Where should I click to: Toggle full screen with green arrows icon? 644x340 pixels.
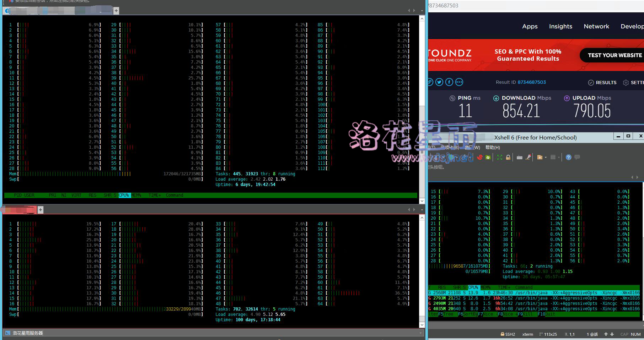pyautogui.click(x=500, y=157)
